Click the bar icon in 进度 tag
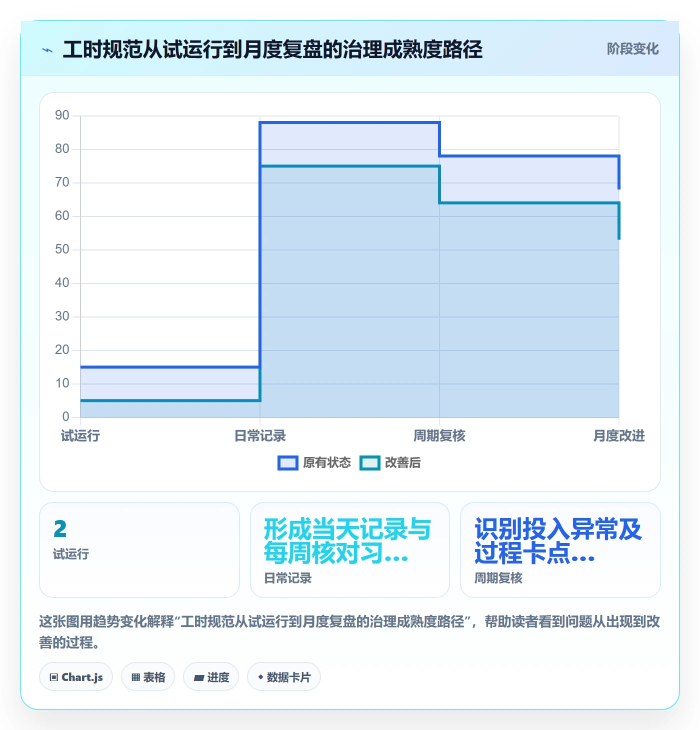Image resolution: width=700 pixels, height=730 pixels. click(199, 678)
